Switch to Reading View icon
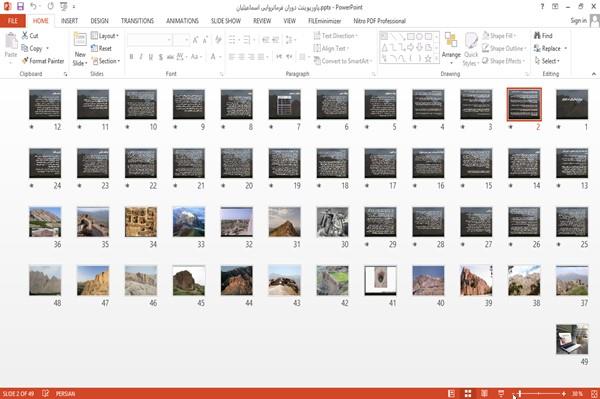This screenshot has height=399, width=600. coord(484,393)
